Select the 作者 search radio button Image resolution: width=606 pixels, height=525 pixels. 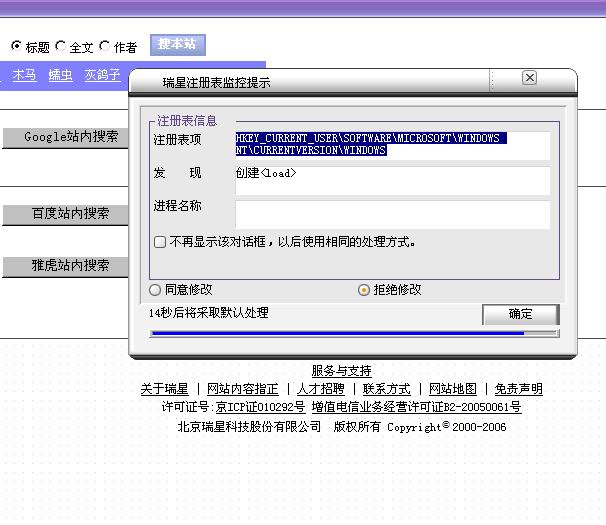pos(105,46)
